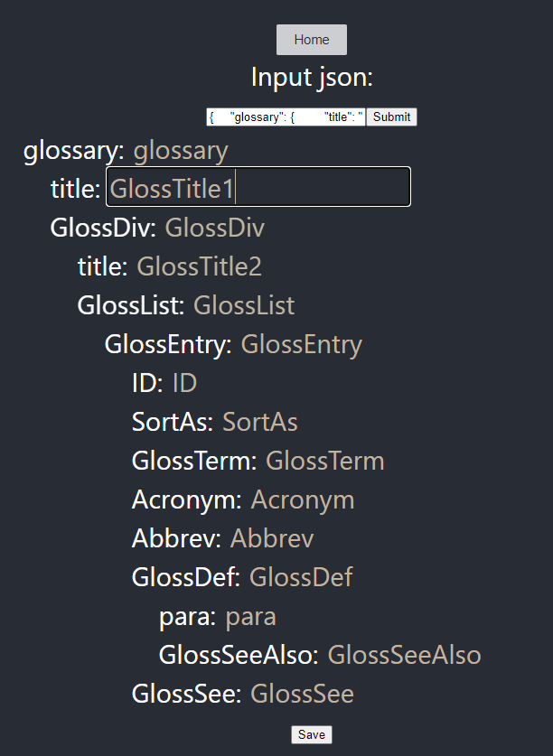Image resolution: width=553 pixels, height=756 pixels.
Task: Select the GlossTitle1 title field
Action: point(258,186)
